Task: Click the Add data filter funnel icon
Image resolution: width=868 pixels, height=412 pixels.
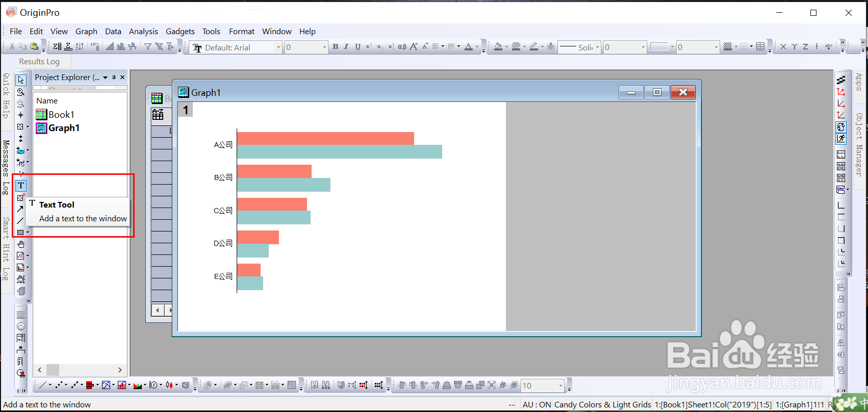Action: pyautogui.click(x=148, y=47)
